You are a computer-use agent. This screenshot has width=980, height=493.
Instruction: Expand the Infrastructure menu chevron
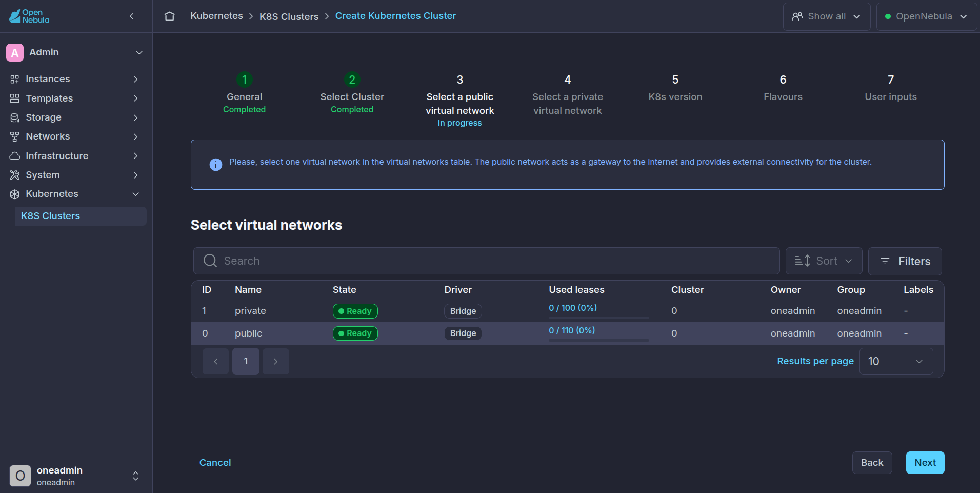click(x=135, y=155)
